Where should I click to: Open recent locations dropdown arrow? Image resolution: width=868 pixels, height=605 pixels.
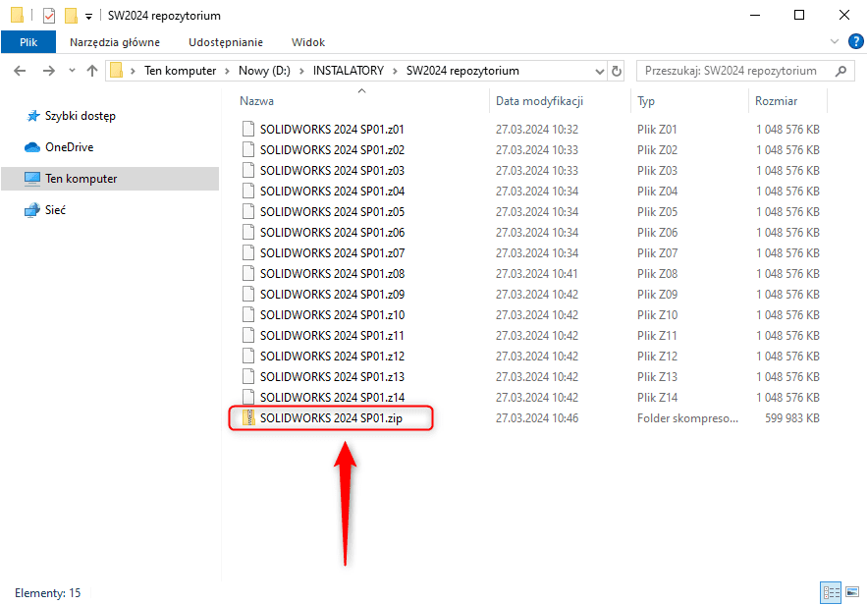72,71
